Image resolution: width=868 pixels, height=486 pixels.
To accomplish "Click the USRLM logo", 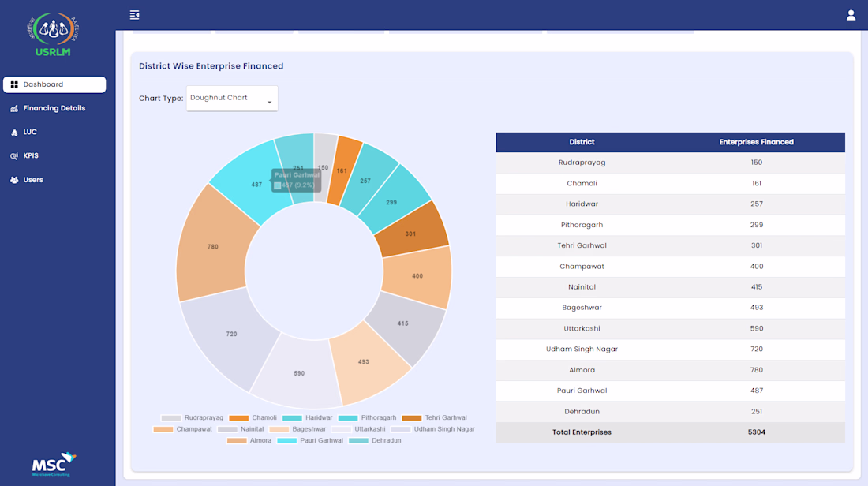I will (x=53, y=34).
